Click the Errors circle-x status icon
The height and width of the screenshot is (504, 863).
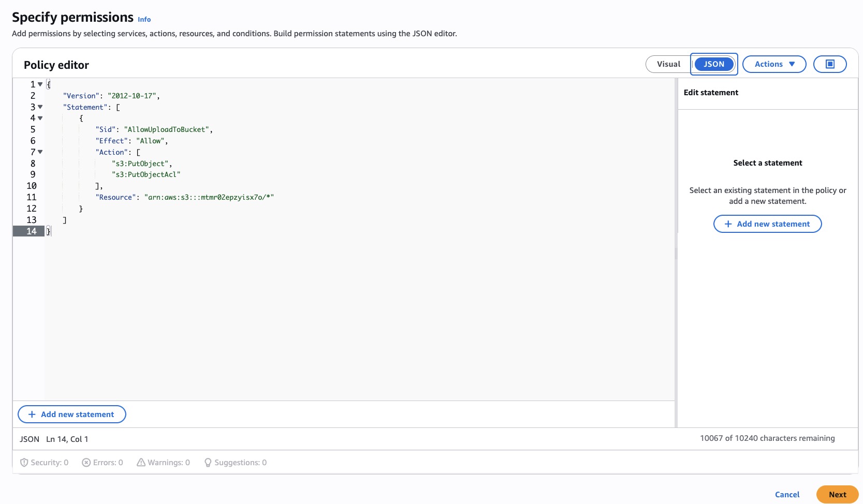(86, 463)
